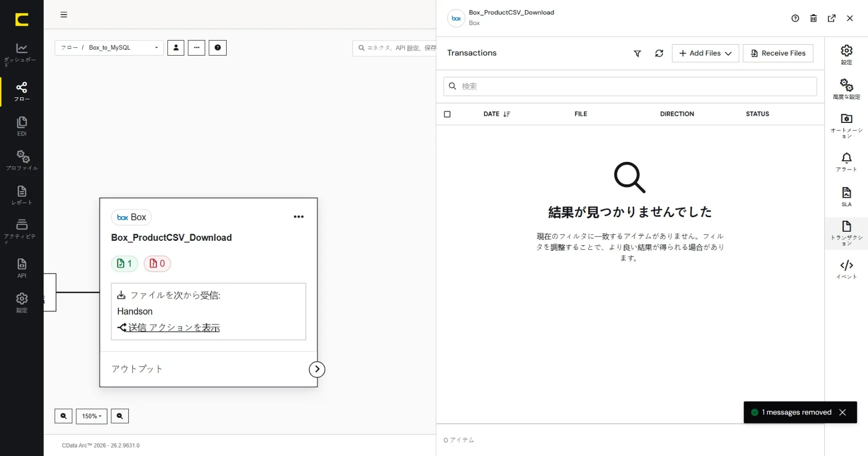Open the Events (イベント) tab

coord(846,269)
